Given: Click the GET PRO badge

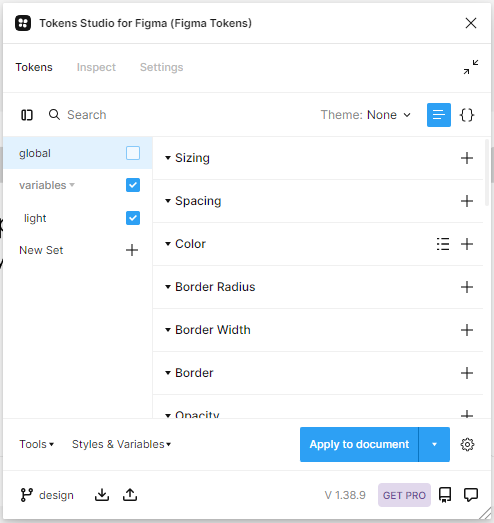Looking at the screenshot, I should pos(404,495).
